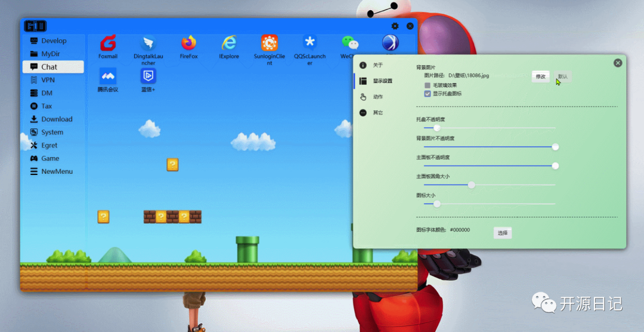Click the GD logo

pos(35,26)
